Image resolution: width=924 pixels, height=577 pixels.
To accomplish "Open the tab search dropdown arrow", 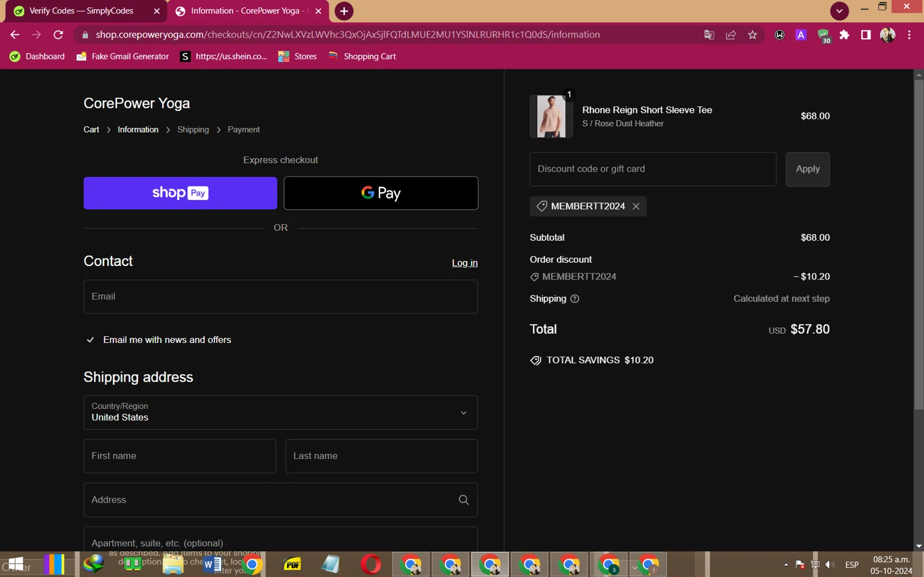I will [x=839, y=11].
